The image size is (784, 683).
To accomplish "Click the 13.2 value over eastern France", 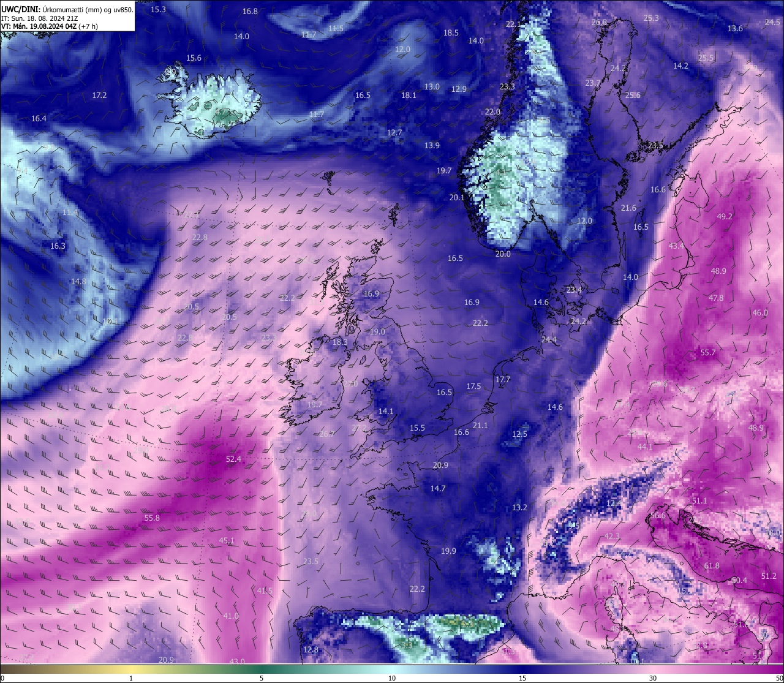I will (519, 507).
